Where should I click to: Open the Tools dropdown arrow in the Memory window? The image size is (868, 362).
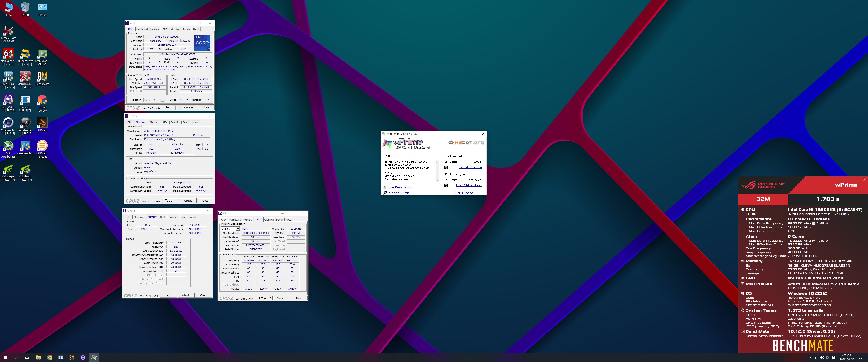(175, 295)
